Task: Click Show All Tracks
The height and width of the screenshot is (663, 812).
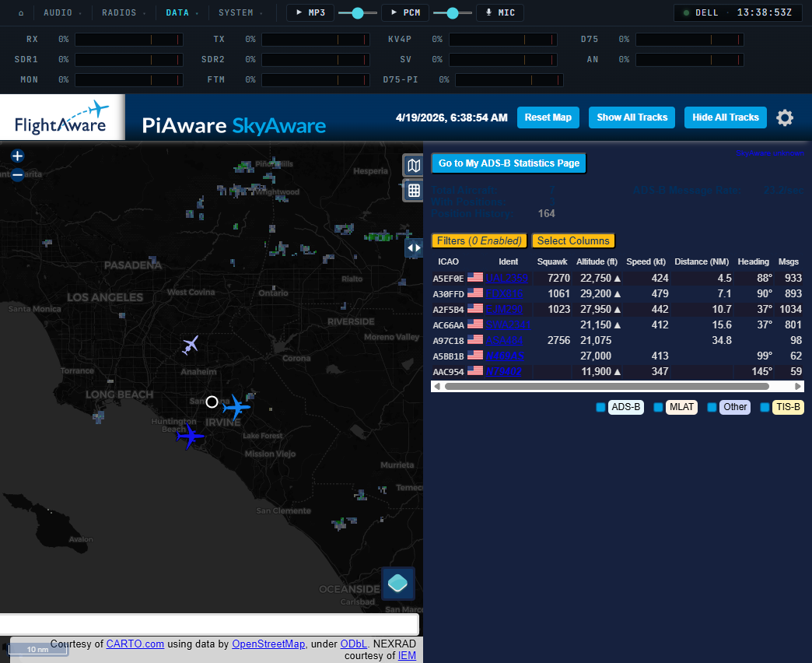Action: [x=632, y=118]
